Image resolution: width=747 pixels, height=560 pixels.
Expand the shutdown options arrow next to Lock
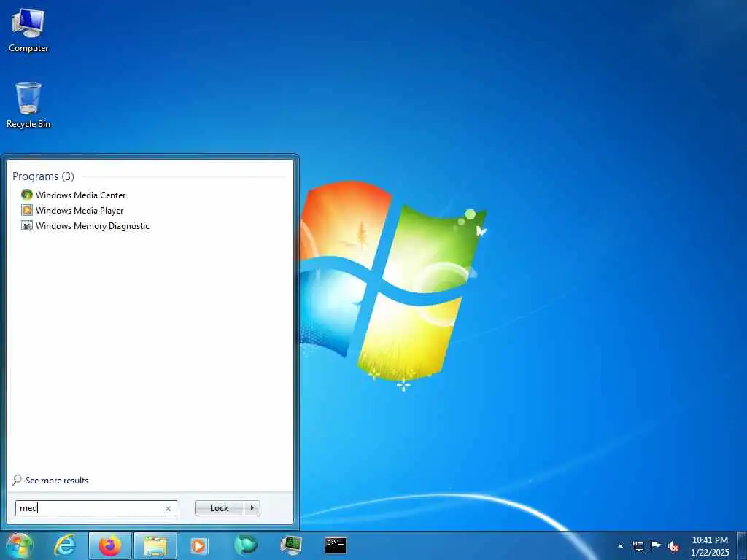252,508
